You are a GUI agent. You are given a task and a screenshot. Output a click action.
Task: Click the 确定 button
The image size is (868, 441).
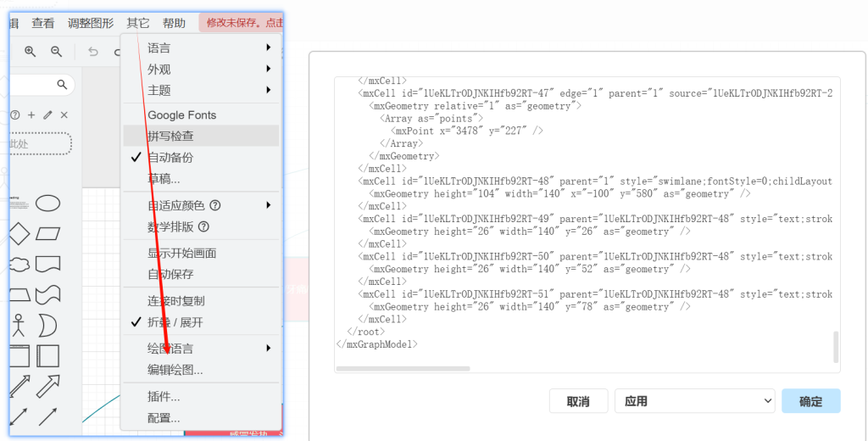pyautogui.click(x=810, y=401)
